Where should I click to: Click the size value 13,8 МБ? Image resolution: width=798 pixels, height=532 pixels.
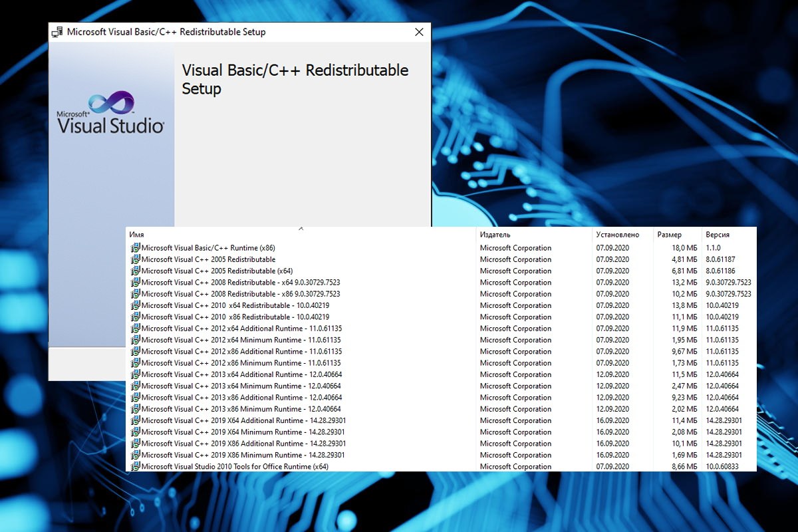(x=683, y=305)
